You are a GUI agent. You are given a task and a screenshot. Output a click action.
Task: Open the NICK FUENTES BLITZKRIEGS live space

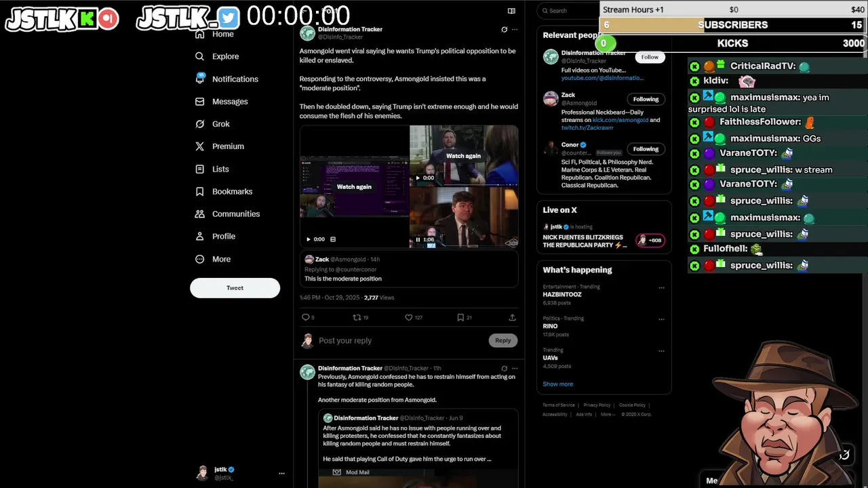point(583,241)
